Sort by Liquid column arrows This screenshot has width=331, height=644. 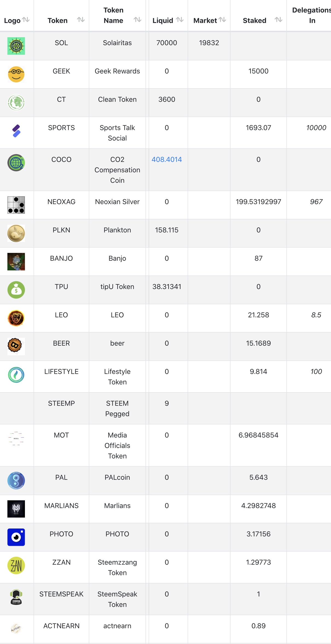tap(180, 20)
